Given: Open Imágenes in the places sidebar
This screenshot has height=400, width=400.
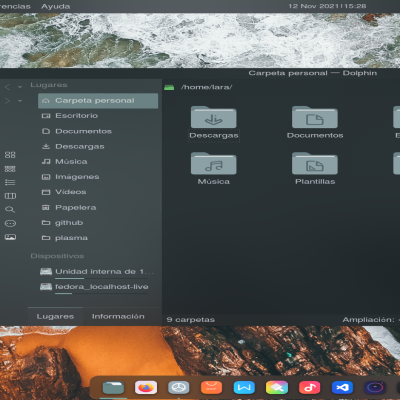Looking at the screenshot, I should 98,177.
